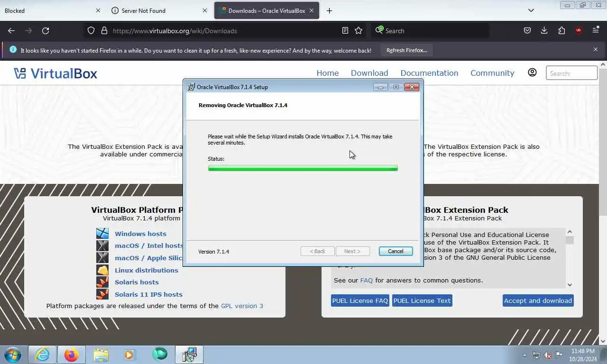Reload the current page
The width and height of the screenshot is (607, 364).
pyautogui.click(x=46, y=30)
